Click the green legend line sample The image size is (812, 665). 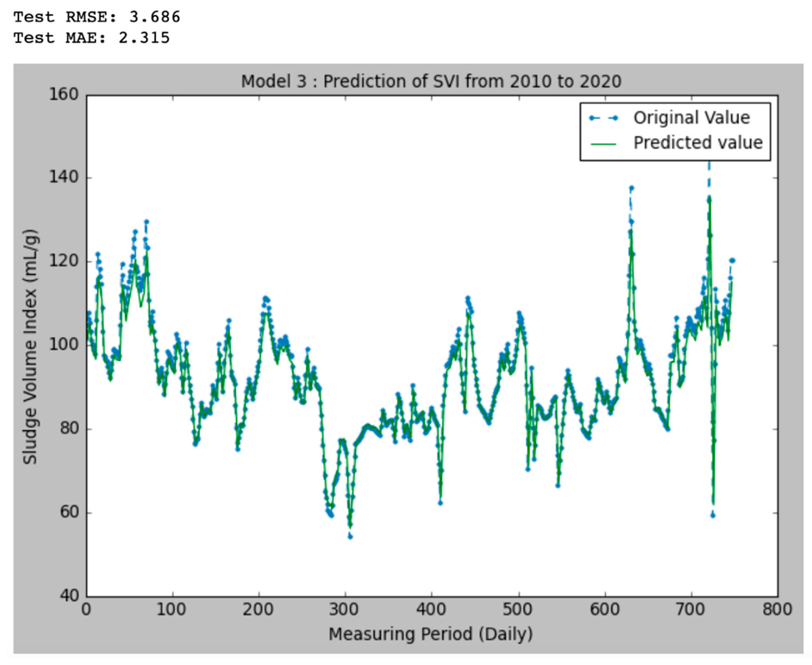pos(603,144)
